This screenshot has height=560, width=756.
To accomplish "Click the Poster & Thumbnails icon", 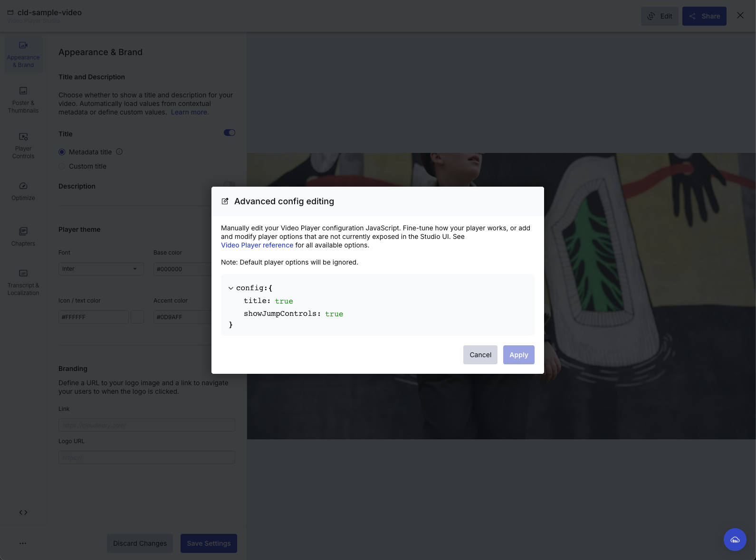I will 23,91.
